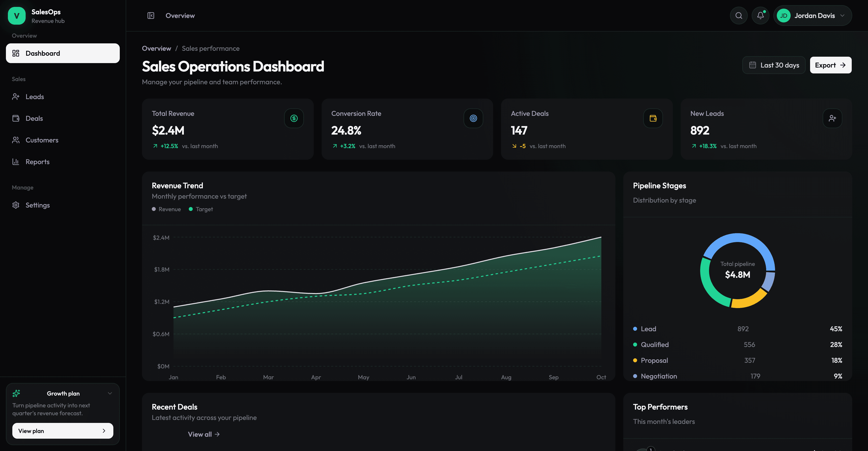
Task: Go to Leads in the sidebar
Action: click(63, 97)
